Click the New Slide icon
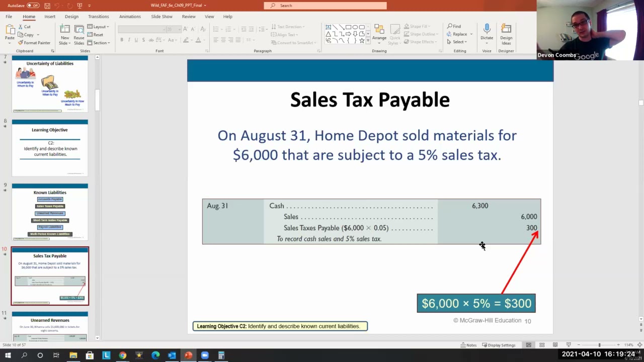This screenshot has width=644, height=362. [65, 29]
